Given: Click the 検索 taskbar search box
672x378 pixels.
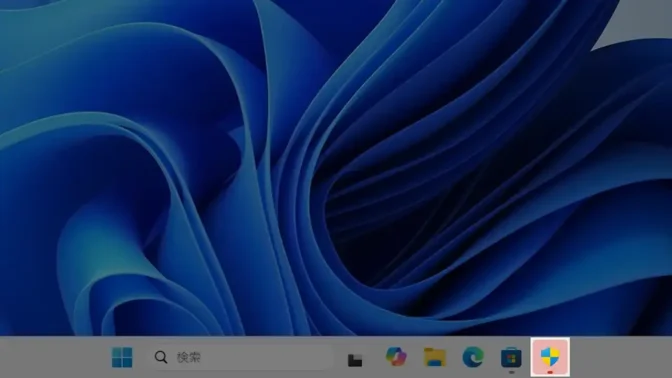Looking at the screenshot, I should click(x=240, y=357).
